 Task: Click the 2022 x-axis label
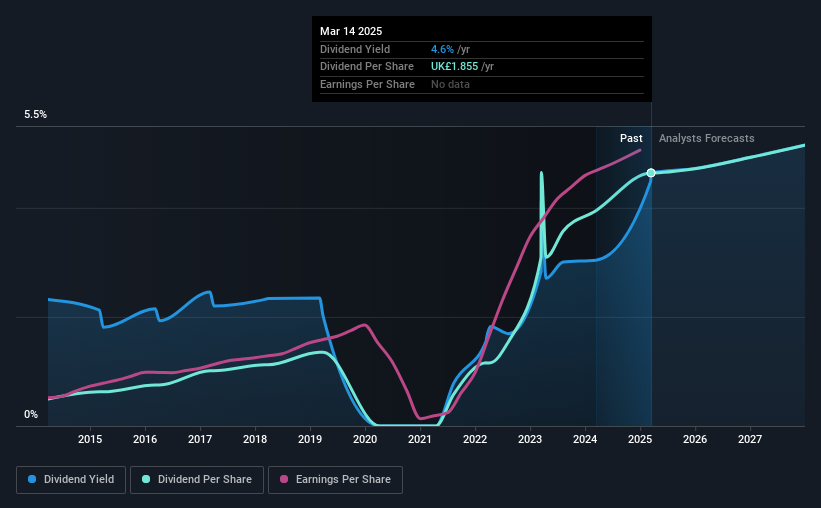pyautogui.click(x=475, y=439)
